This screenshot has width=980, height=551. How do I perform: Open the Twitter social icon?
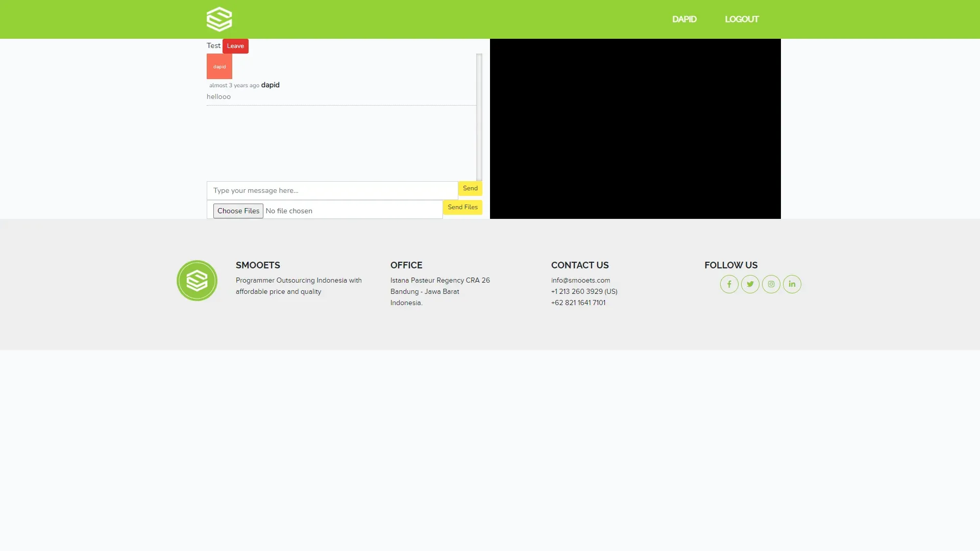tap(750, 284)
